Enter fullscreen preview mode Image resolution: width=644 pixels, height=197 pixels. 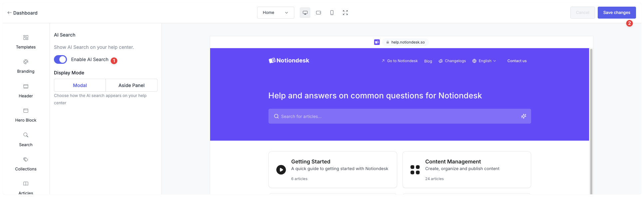[345, 13]
